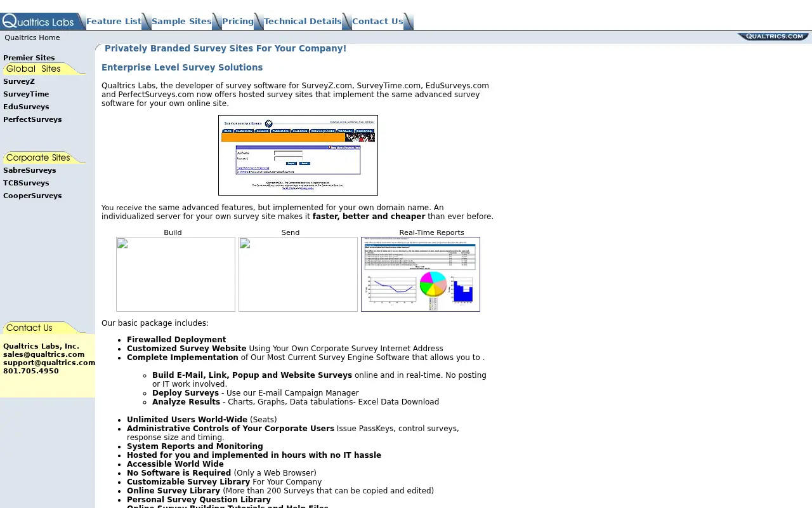Open the Real-Time Reports chart thumbnail

click(421, 274)
